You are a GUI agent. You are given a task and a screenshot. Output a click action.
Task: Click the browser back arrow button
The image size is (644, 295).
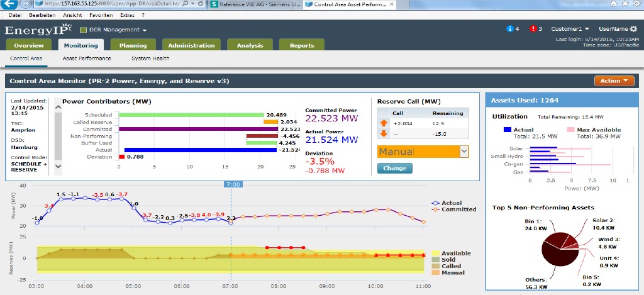[x=8, y=4]
